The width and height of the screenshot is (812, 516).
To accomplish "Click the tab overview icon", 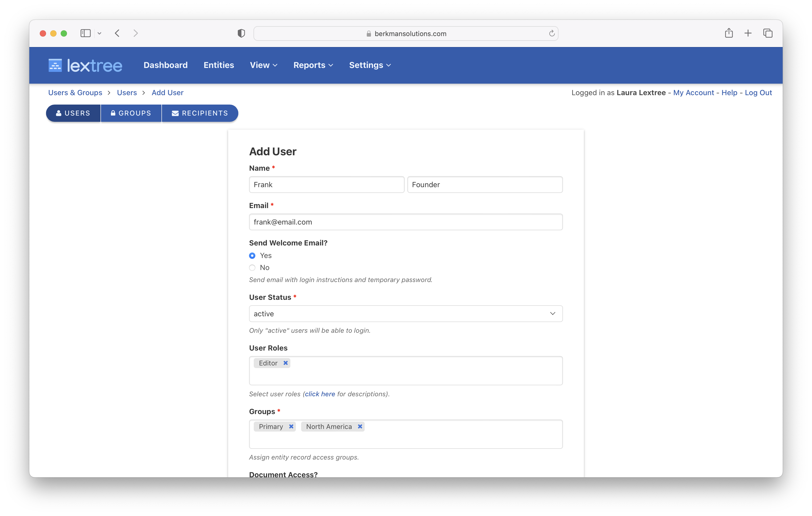I will coord(768,33).
